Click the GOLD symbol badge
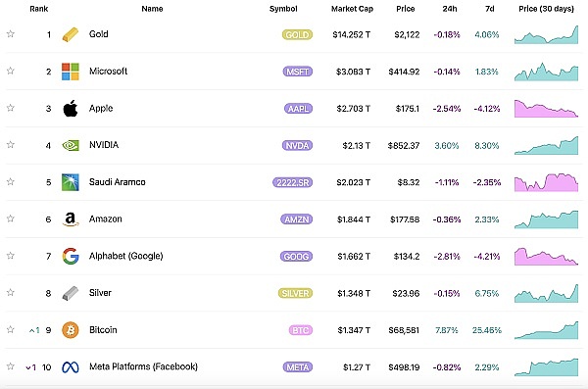 point(297,34)
